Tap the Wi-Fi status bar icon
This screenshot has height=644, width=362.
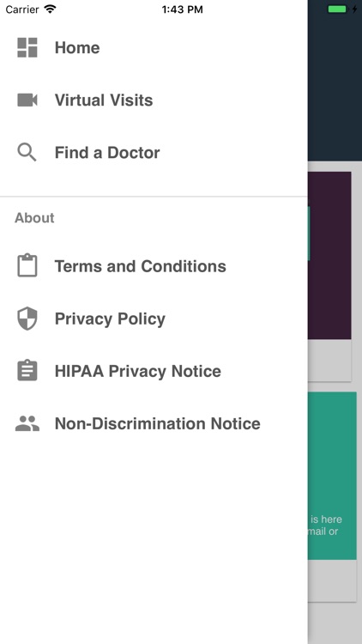click(x=50, y=9)
